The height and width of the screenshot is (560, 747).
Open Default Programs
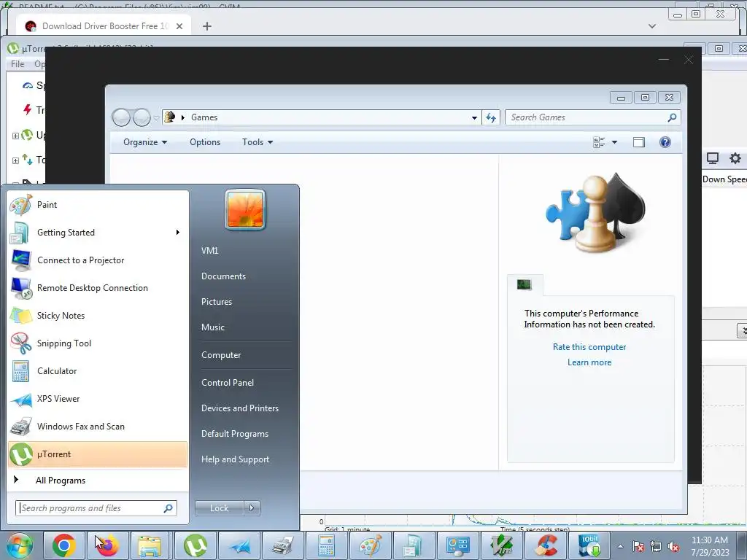point(235,434)
